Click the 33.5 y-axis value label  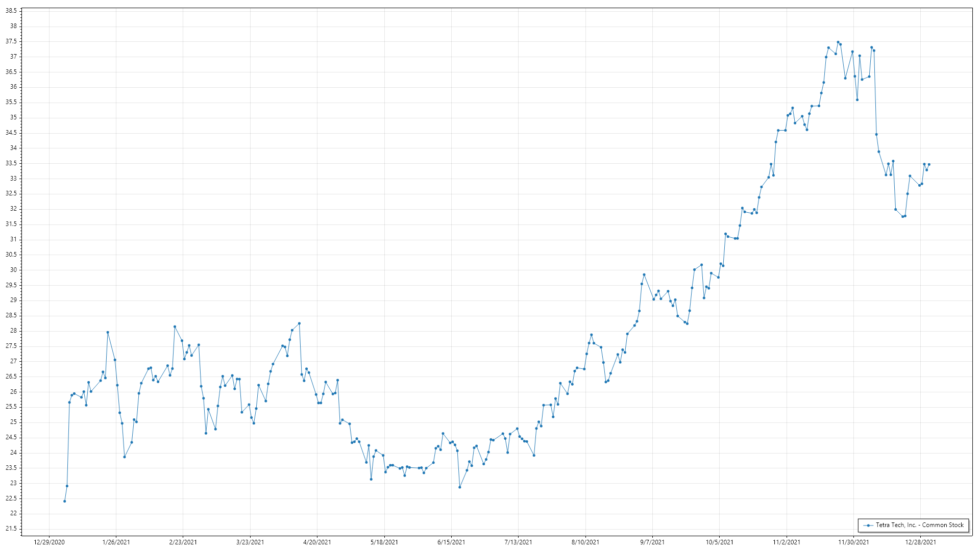pyautogui.click(x=11, y=163)
